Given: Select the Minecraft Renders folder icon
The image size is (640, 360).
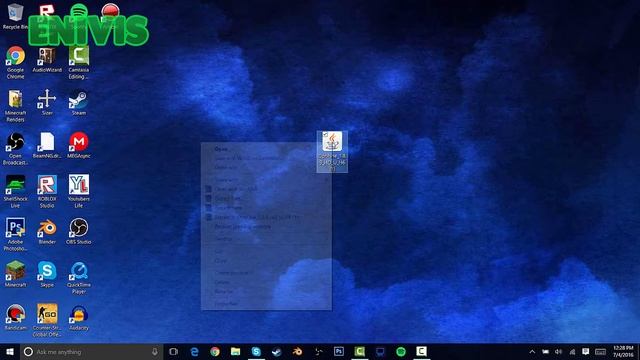Looking at the screenshot, I should (15, 106).
